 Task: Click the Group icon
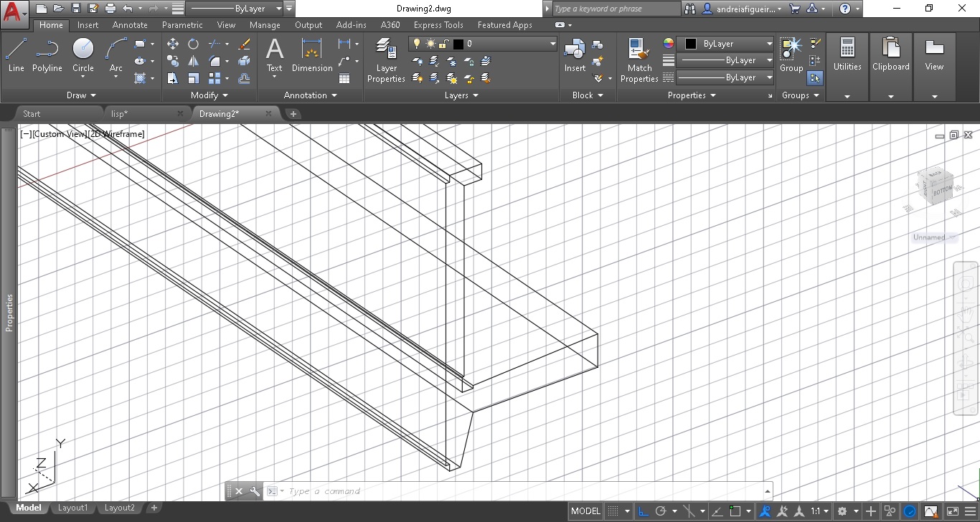pos(791,55)
